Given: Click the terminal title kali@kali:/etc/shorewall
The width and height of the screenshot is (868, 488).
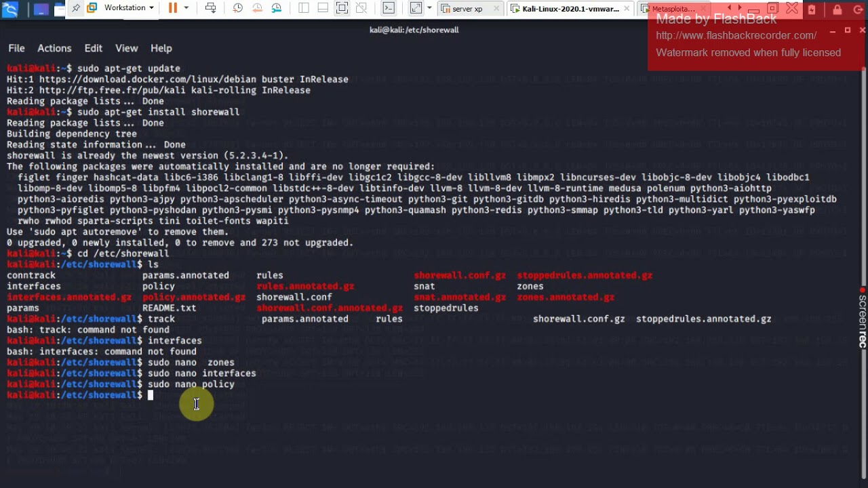Looking at the screenshot, I should (x=414, y=30).
